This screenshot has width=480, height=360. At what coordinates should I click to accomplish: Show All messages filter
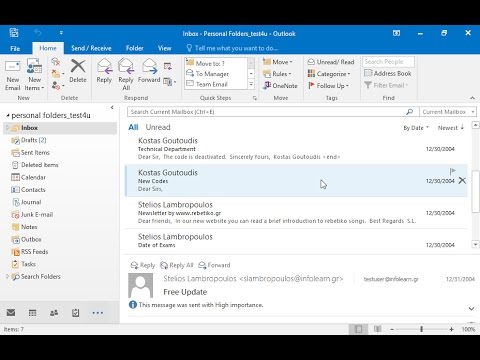(x=133, y=127)
